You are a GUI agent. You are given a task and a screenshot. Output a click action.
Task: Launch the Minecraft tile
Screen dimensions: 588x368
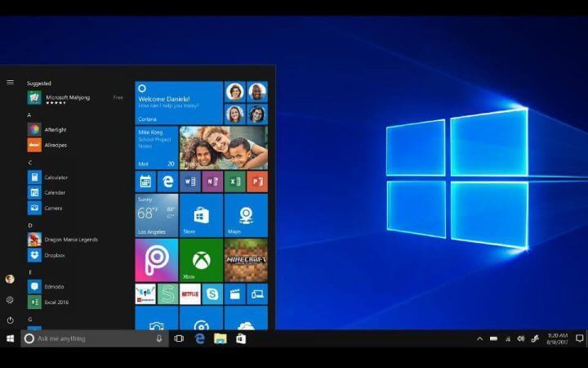[x=246, y=259]
